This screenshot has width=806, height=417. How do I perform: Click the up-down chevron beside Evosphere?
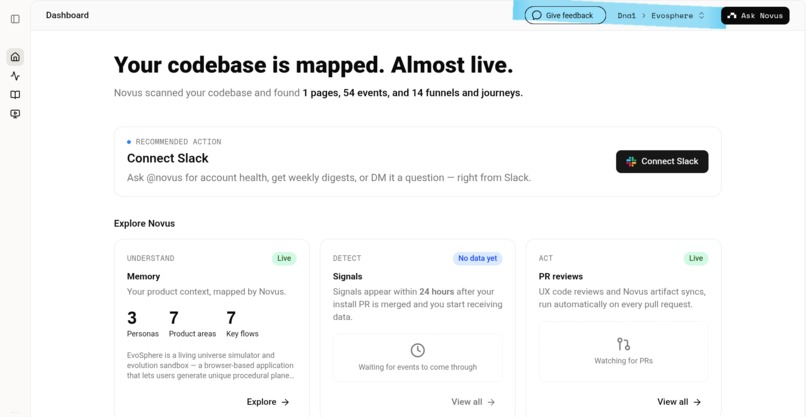coord(702,16)
